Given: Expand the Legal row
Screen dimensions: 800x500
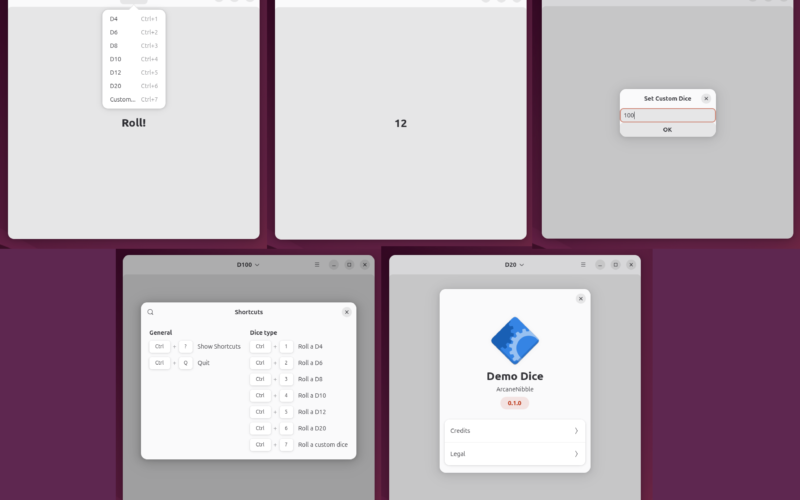Looking at the screenshot, I should point(514,454).
